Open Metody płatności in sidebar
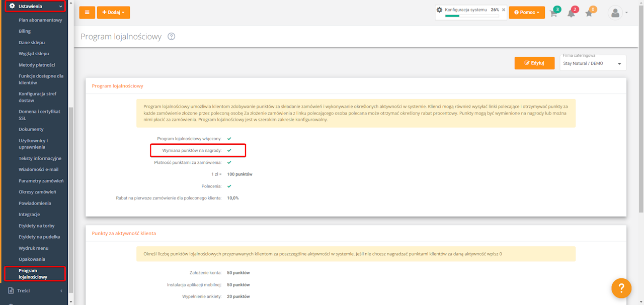Viewport: 644px width, 305px height. click(x=37, y=65)
